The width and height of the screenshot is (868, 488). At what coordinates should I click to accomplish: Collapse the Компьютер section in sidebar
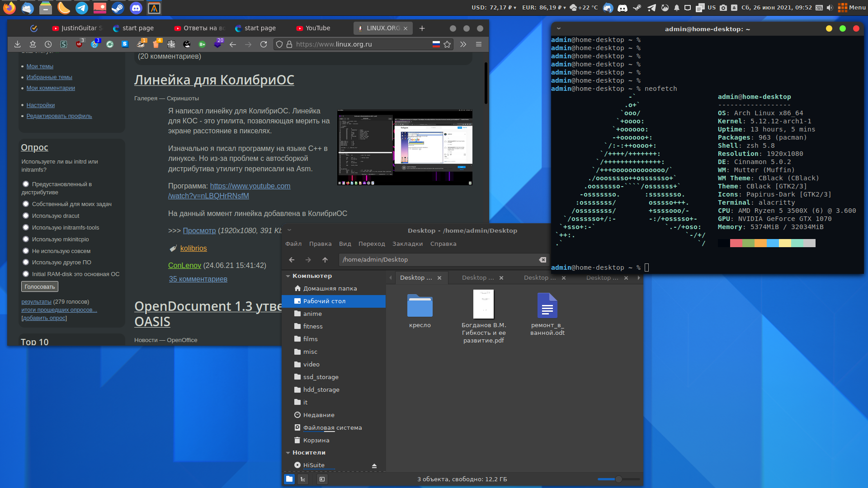(x=288, y=276)
